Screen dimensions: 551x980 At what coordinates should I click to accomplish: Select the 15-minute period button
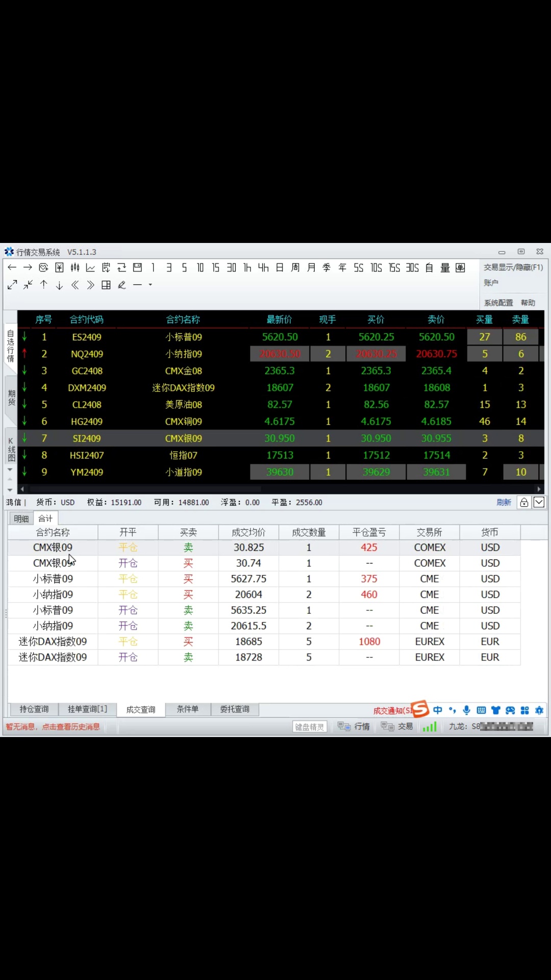[216, 267]
